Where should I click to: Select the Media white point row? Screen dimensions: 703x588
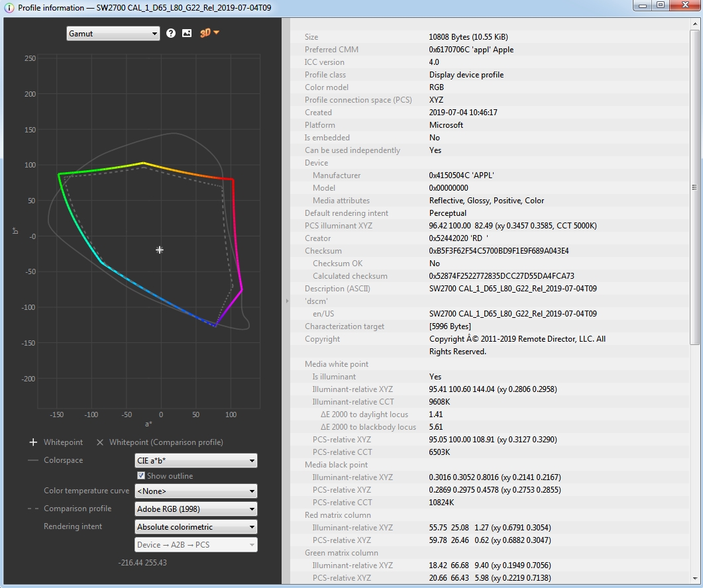(x=337, y=364)
